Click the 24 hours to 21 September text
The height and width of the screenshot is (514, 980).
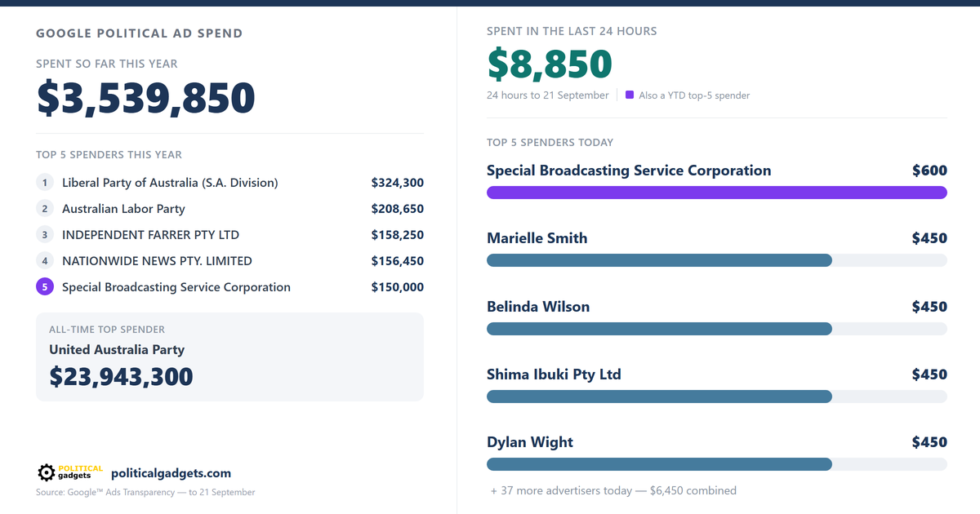[x=548, y=95]
